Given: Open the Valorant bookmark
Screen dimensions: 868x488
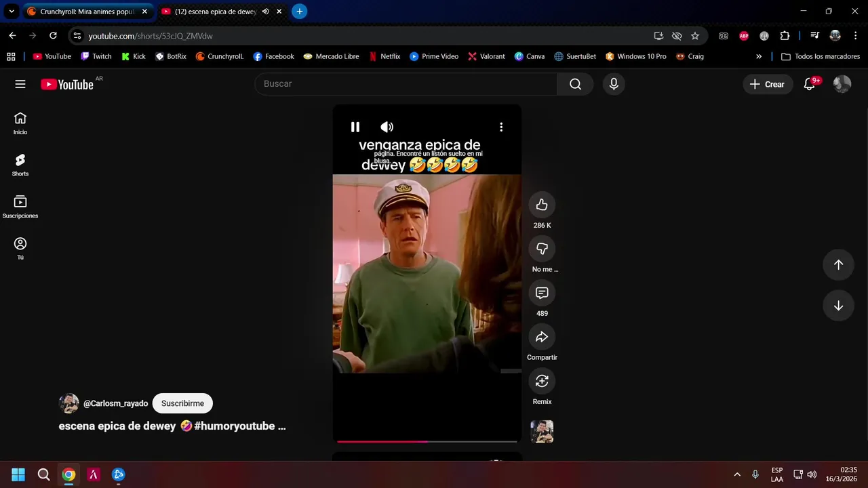Looking at the screenshot, I should [x=486, y=56].
